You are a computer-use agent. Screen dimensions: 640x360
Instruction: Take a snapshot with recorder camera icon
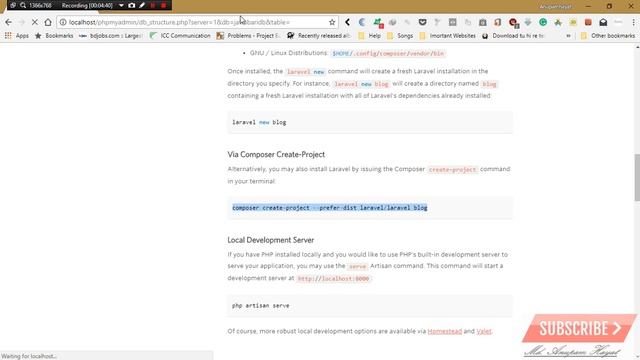131,5
